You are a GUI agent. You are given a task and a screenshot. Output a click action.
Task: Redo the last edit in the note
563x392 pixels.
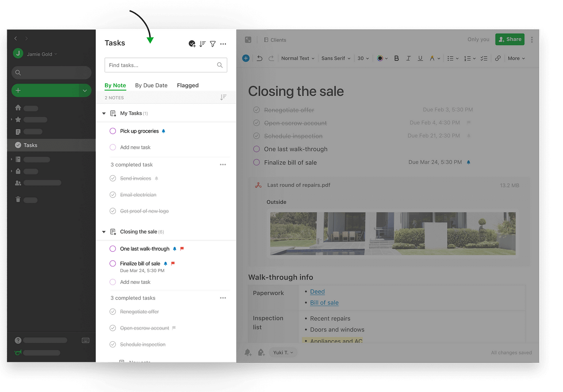(271, 58)
